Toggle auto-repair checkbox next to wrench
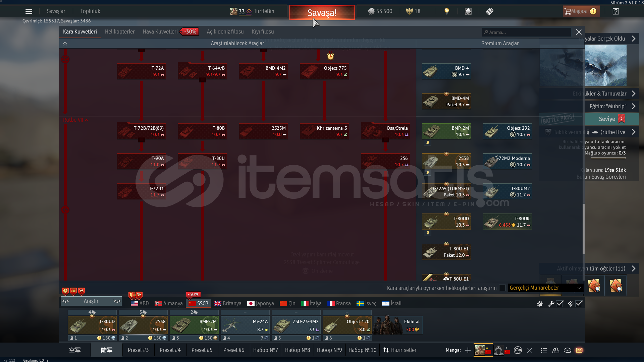Screen dimensions: 644x362 click(x=560, y=304)
